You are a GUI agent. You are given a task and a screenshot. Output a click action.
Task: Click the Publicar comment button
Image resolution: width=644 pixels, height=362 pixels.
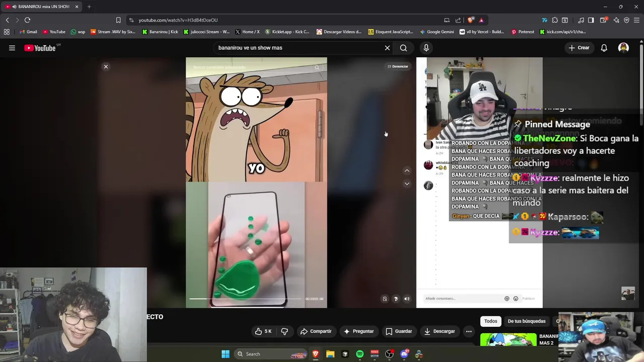pyautogui.click(x=528, y=299)
